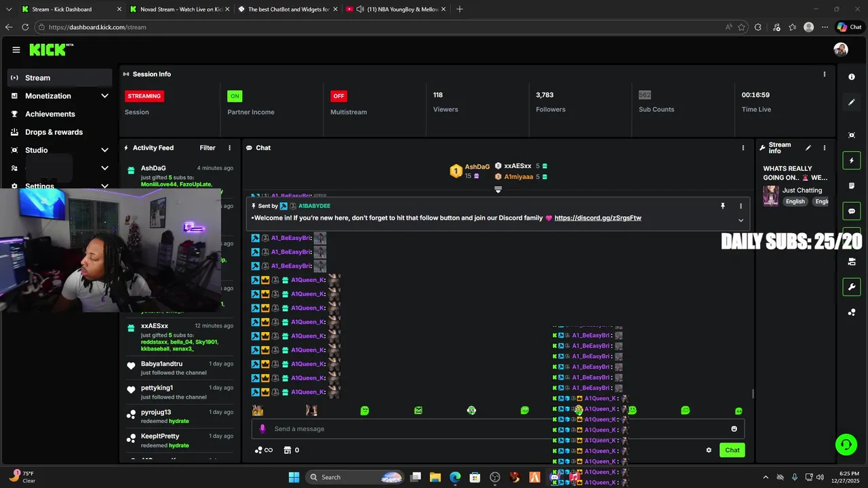This screenshot has height=488, width=868.
Task: Click the pencil icon in right sidebar
Action: (852, 102)
